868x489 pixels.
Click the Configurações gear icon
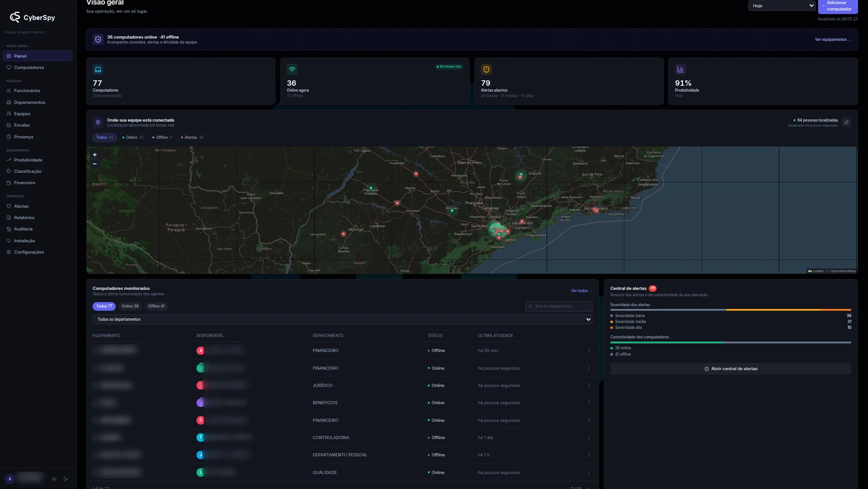9,252
